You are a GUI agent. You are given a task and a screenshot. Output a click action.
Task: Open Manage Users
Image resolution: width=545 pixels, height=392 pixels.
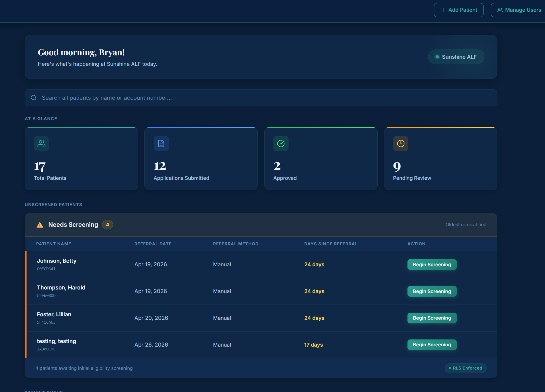pyautogui.click(x=518, y=10)
